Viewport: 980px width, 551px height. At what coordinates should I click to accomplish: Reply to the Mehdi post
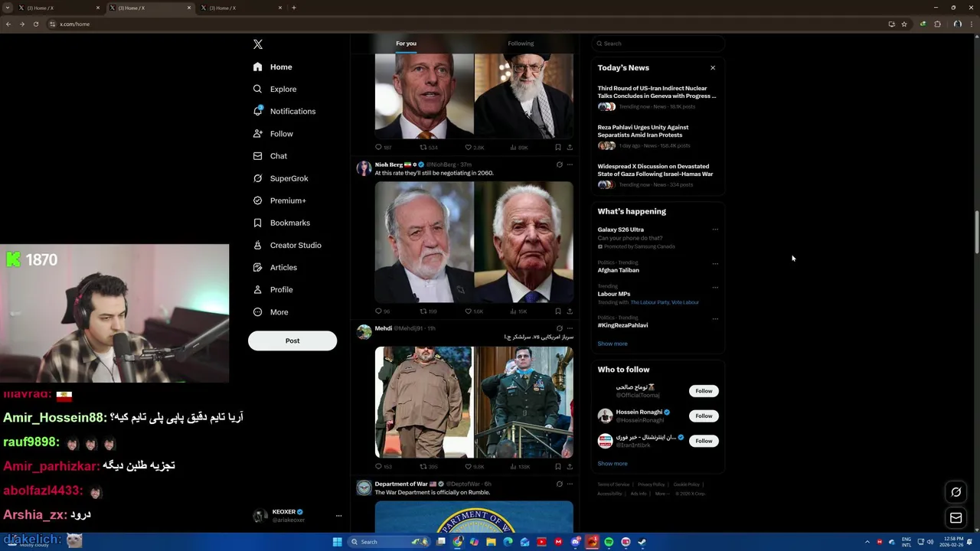click(x=382, y=466)
